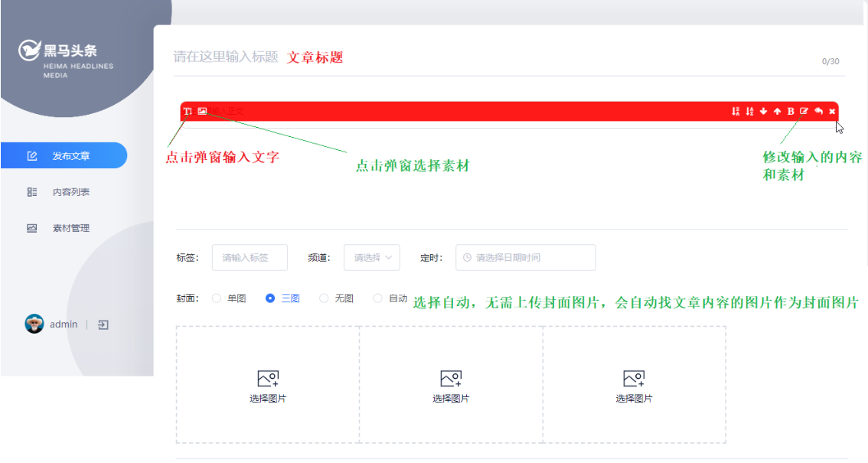Click the sort Z-A icon on the toolbar
The width and height of the screenshot is (868, 463).
point(736,111)
